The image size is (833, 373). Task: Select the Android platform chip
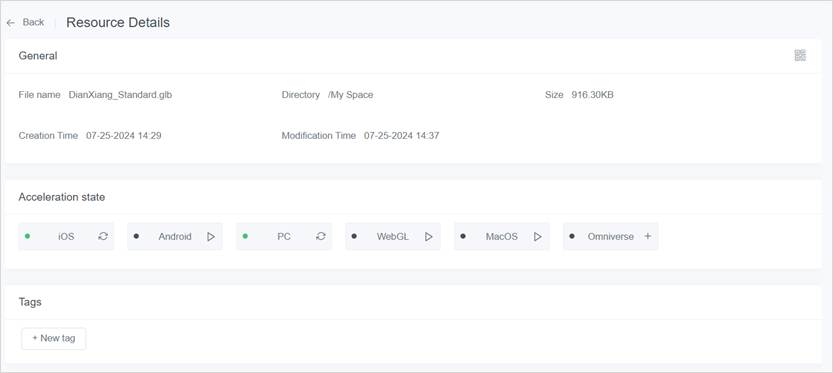pos(175,236)
